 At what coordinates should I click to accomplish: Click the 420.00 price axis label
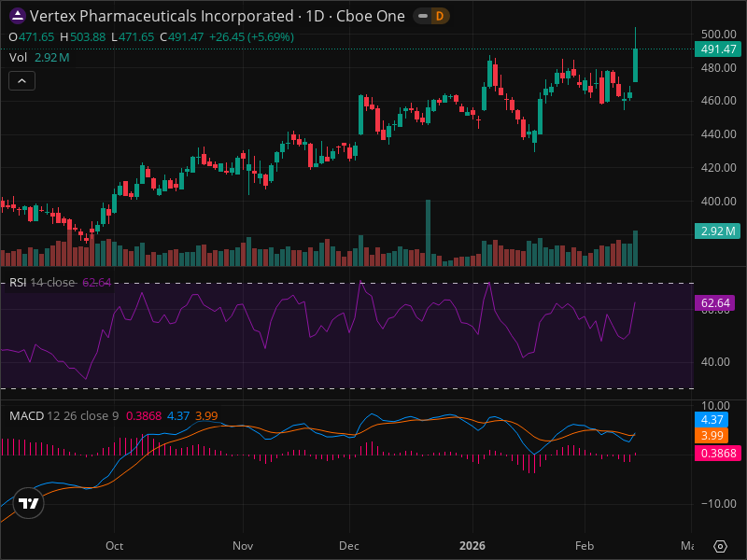pos(718,168)
